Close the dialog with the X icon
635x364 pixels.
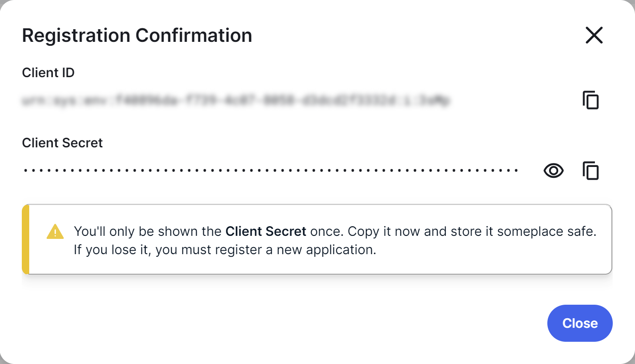pyautogui.click(x=594, y=35)
